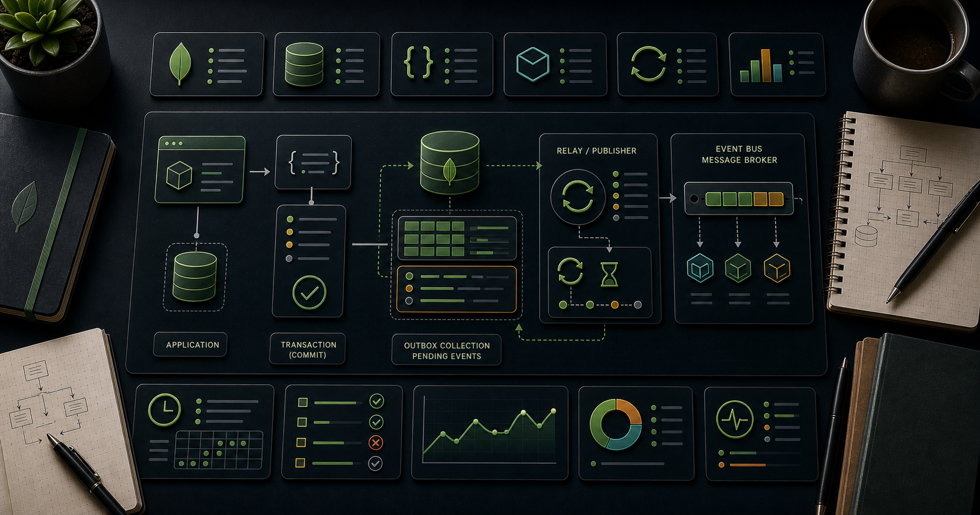Screen dimensions: 980x515
Task: Click the red X failed status in the checklist
Action: tap(376, 442)
